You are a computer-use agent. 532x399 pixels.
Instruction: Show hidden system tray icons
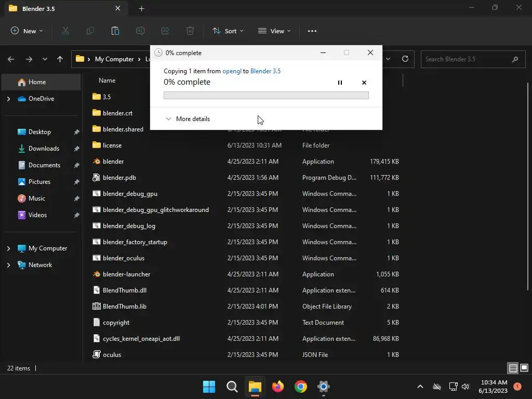[420, 387]
